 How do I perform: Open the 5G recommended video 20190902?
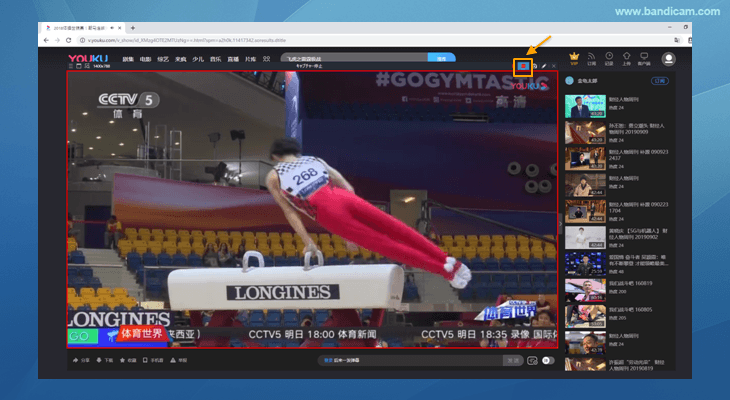tap(638, 234)
